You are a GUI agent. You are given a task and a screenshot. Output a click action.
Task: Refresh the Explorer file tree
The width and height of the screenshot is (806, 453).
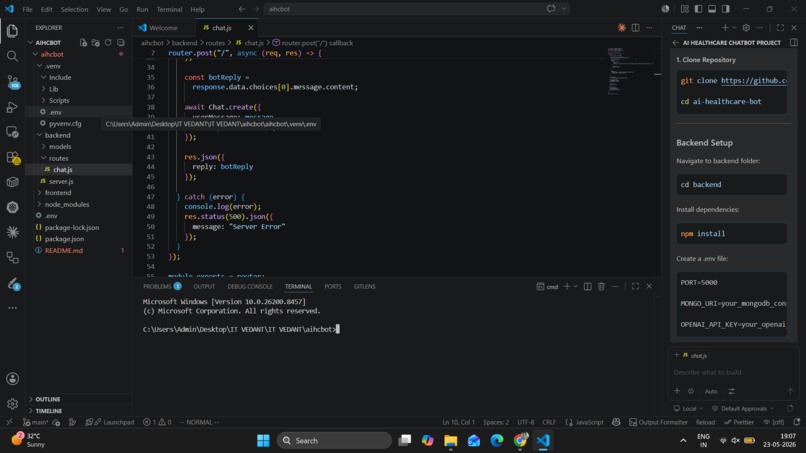[x=108, y=43]
